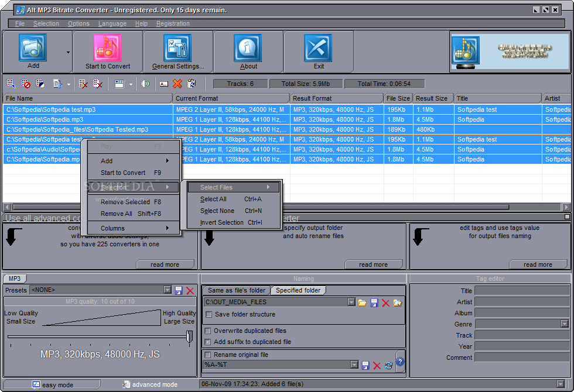Choose Invert Selection in the submenu
This screenshot has height=392, width=574.
234,222
